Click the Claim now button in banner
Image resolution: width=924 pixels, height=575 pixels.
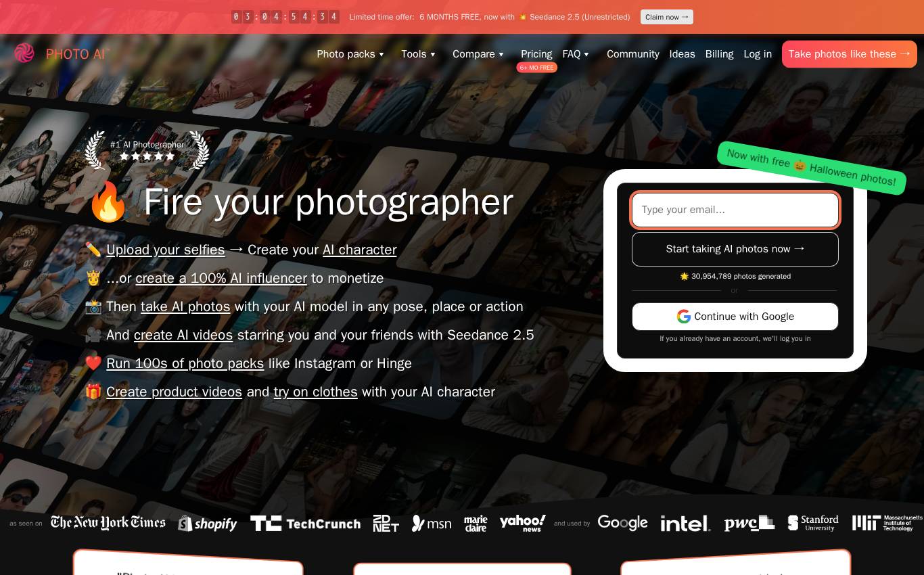667,17
